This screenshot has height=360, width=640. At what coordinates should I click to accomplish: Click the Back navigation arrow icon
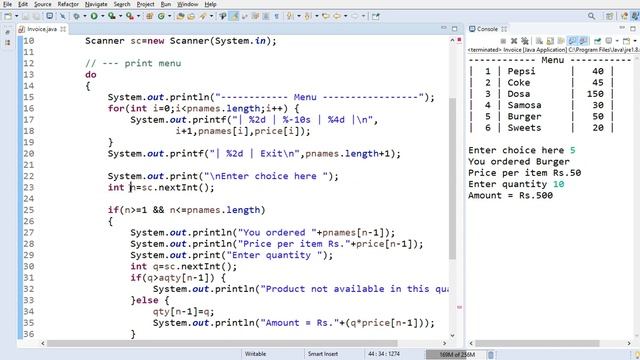coord(337,16)
